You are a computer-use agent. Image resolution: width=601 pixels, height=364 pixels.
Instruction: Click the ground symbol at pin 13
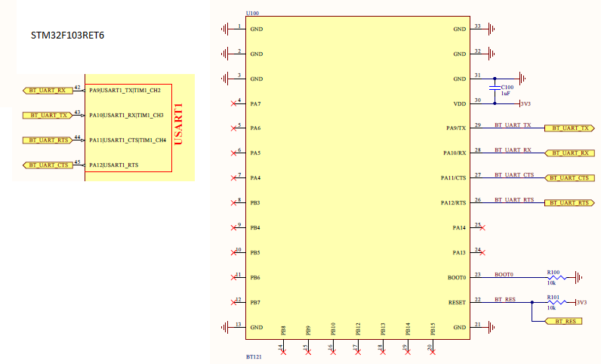click(x=225, y=328)
